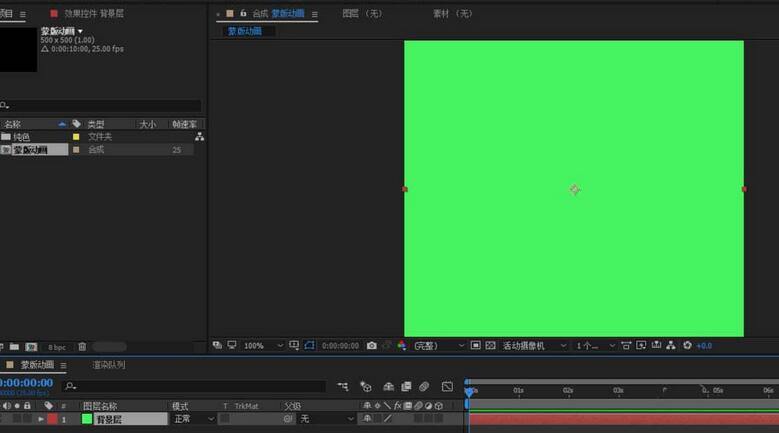Image resolution: width=779 pixels, height=433 pixels.
Task: Enable motion blur icon in timeline toolbar
Action: 424,386
